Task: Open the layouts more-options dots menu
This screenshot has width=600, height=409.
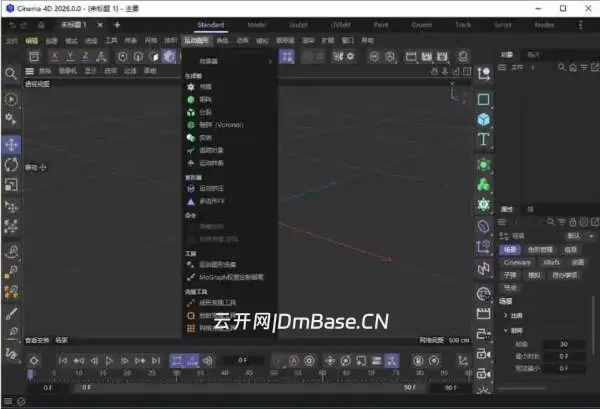Action: coord(580,25)
